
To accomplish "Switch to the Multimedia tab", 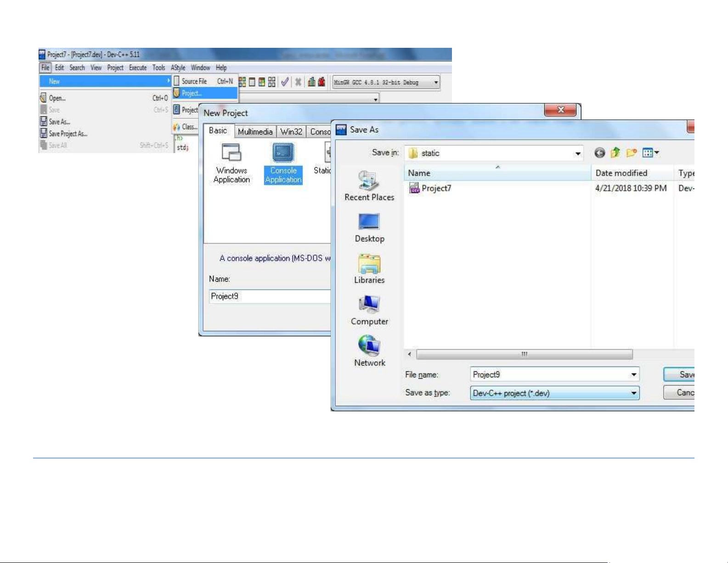I will (x=255, y=132).
